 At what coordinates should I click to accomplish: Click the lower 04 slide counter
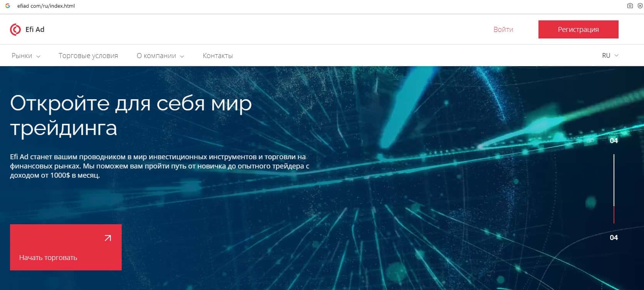(x=614, y=238)
